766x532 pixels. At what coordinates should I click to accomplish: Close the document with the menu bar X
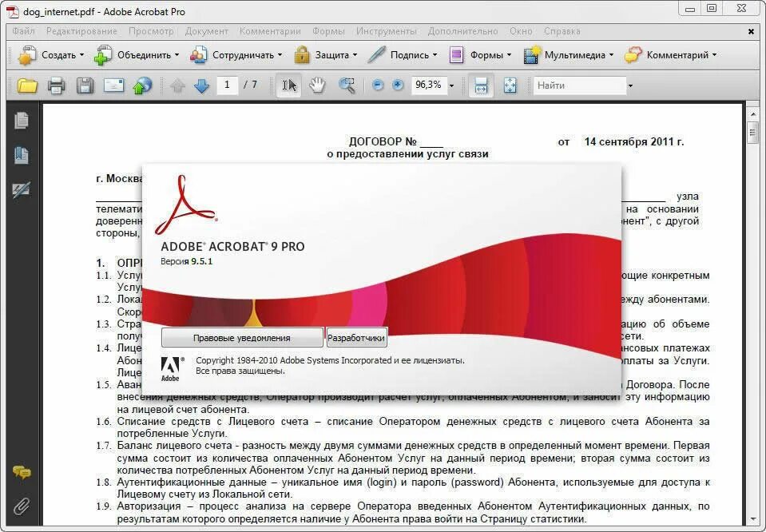point(751,31)
